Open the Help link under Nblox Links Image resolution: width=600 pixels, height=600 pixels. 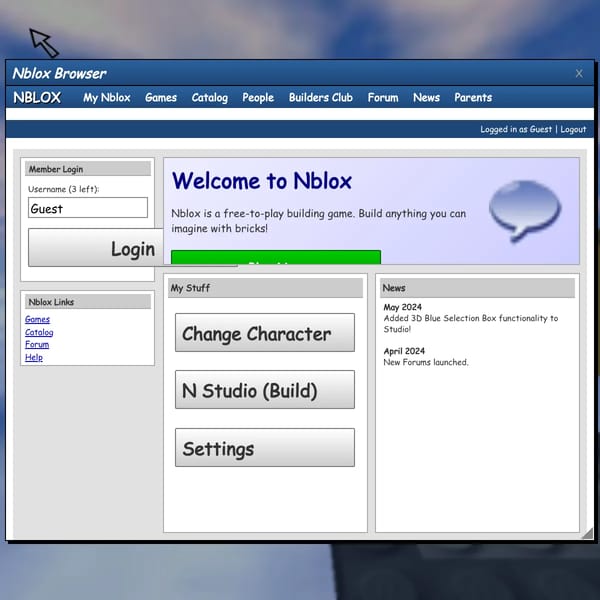[x=34, y=357]
